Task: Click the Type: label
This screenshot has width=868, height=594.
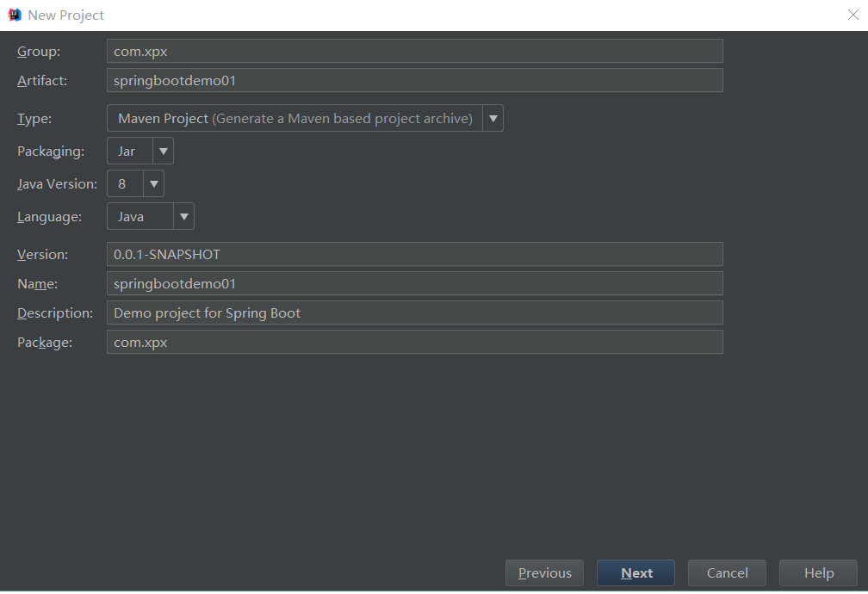Action: (34, 119)
